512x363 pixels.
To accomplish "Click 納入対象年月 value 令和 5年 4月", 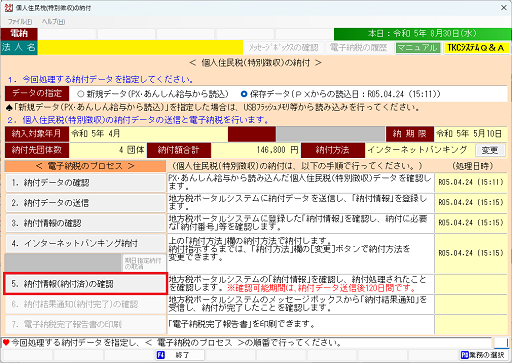I will (148, 134).
